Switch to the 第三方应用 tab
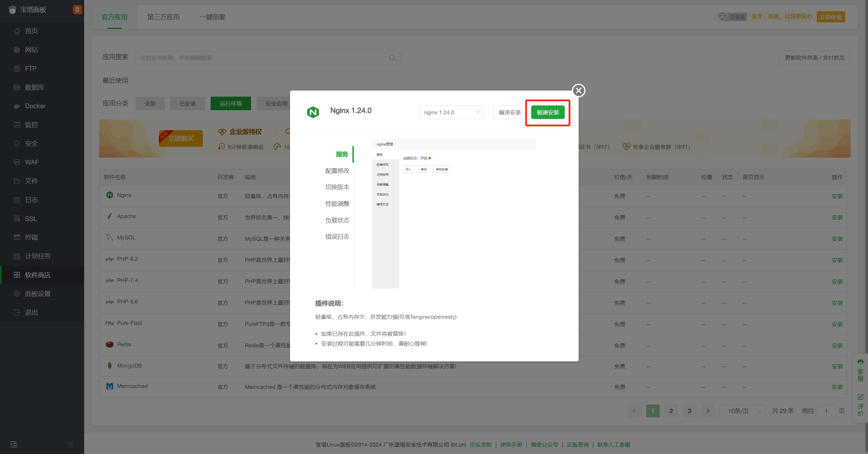 pyautogui.click(x=163, y=17)
